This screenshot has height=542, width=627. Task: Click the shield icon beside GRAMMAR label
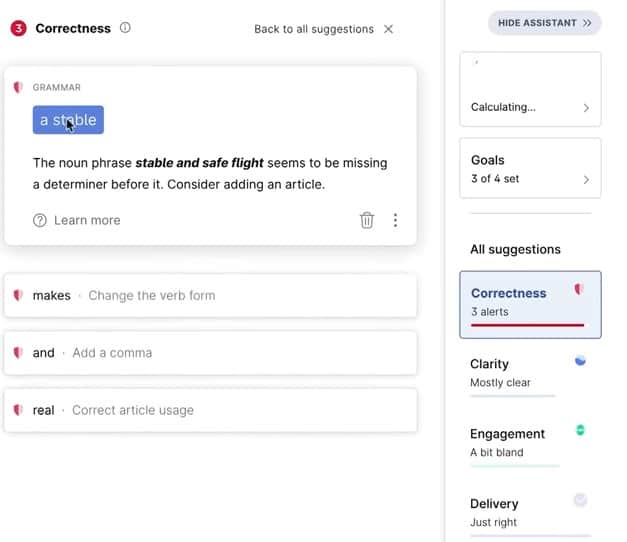tap(18, 87)
